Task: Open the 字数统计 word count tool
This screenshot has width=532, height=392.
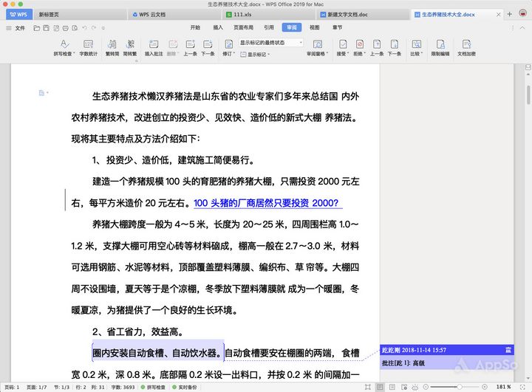Action: (x=88, y=44)
